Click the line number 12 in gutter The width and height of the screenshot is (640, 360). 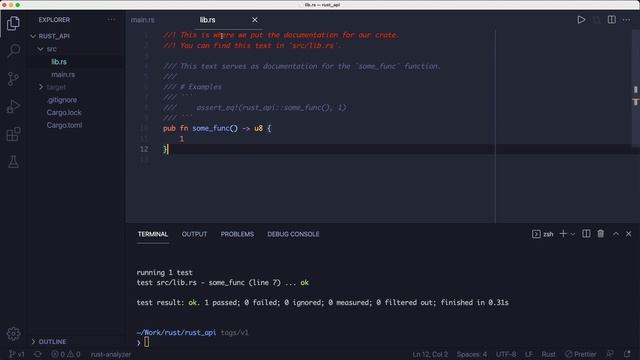[x=144, y=149]
